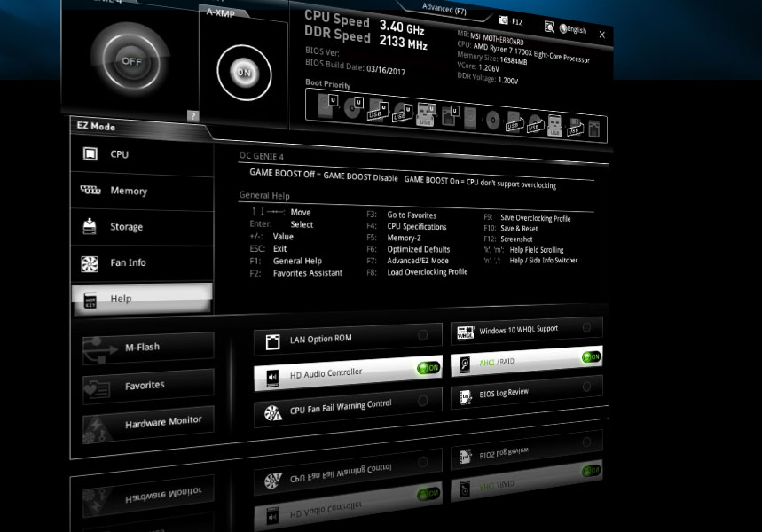Toggle the A-XMP ON button
Screen dimensions: 762x532
click(x=244, y=73)
